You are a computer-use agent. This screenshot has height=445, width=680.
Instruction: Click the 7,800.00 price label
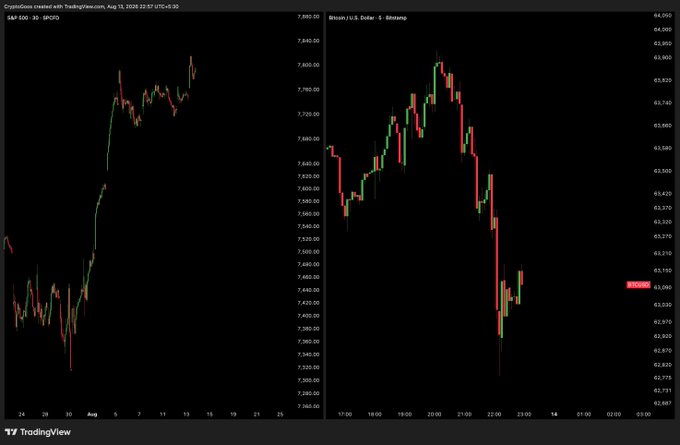point(308,65)
